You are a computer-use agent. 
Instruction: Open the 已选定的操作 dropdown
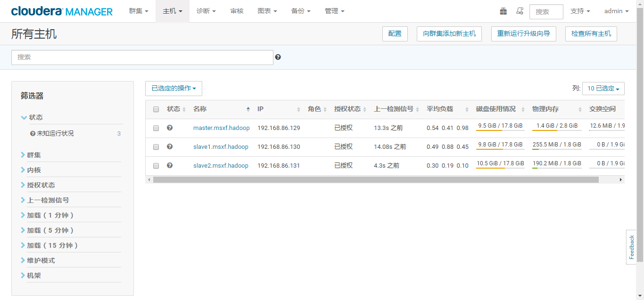click(x=173, y=88)
